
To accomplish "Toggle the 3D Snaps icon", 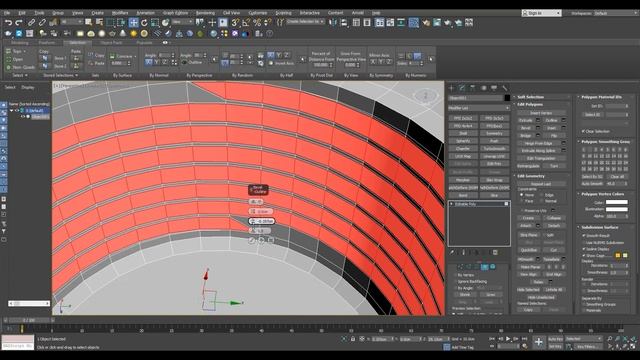I will click(x=235, y=23).
